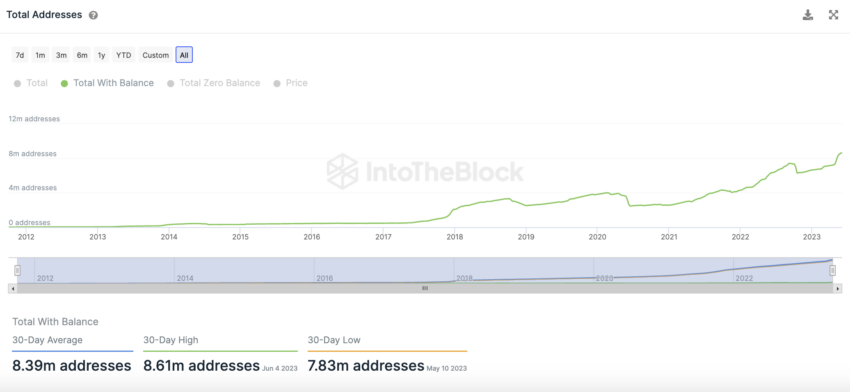
Task: Download the Total Addresses chart
Action: pyautogui.click(x=808, y=15)
